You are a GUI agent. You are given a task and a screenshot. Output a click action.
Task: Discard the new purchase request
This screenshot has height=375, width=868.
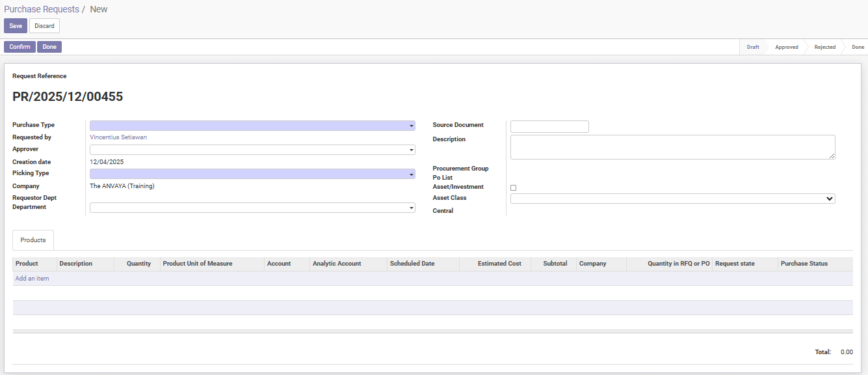point(44,26)
